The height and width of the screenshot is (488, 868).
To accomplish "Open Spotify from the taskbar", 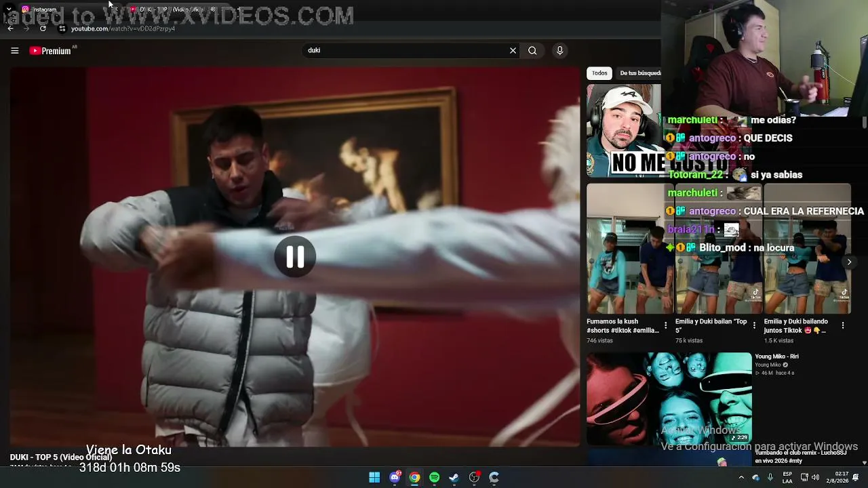I will (434, 477).
